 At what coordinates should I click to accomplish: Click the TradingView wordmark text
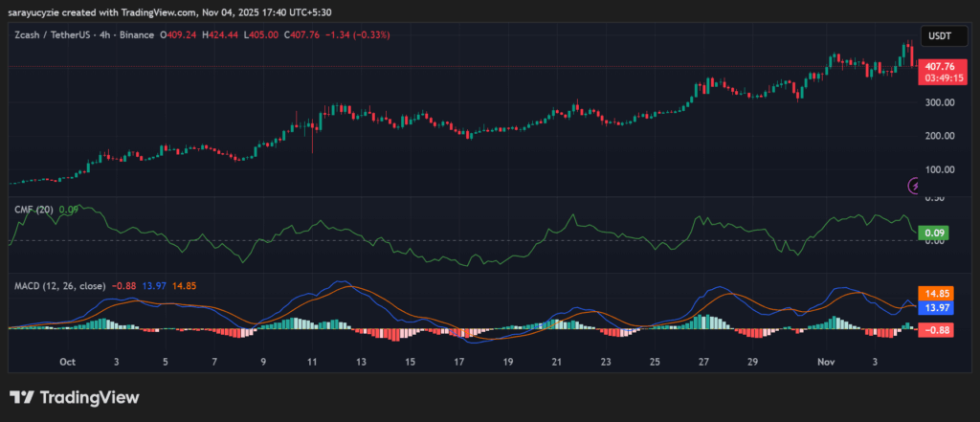(x=88, y=397)
